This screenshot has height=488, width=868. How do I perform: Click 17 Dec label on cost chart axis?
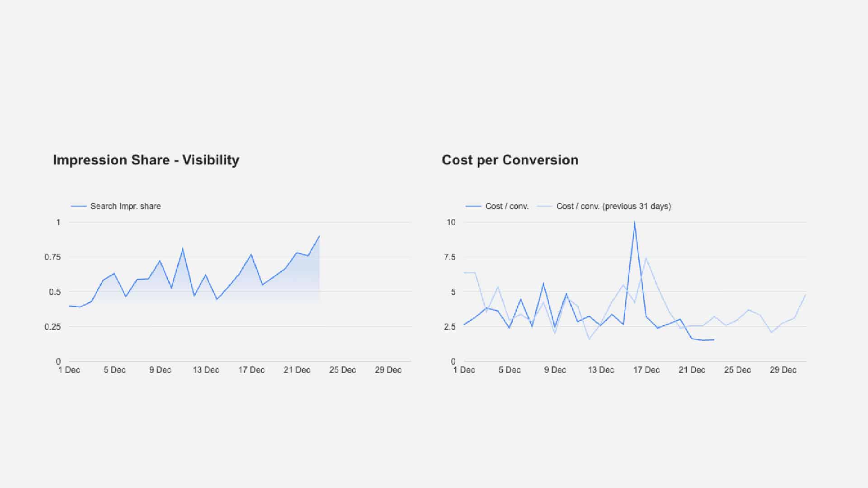point(646,370)
